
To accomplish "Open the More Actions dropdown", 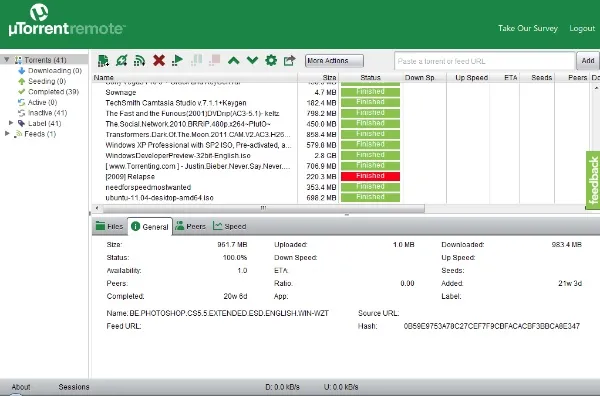I will (334, 60).
